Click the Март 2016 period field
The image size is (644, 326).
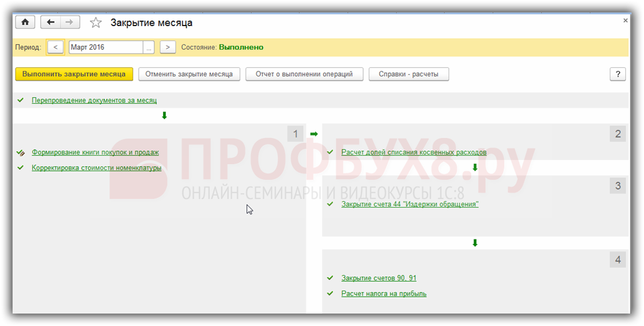pyautogui.click(x=106, y=47)
